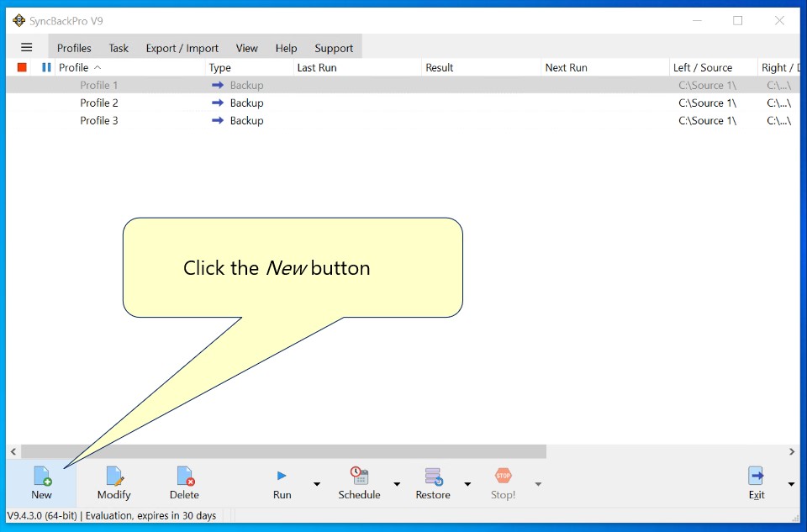The image size is (807, 532).
Task: Click the Restore icon
Action: 433,477
